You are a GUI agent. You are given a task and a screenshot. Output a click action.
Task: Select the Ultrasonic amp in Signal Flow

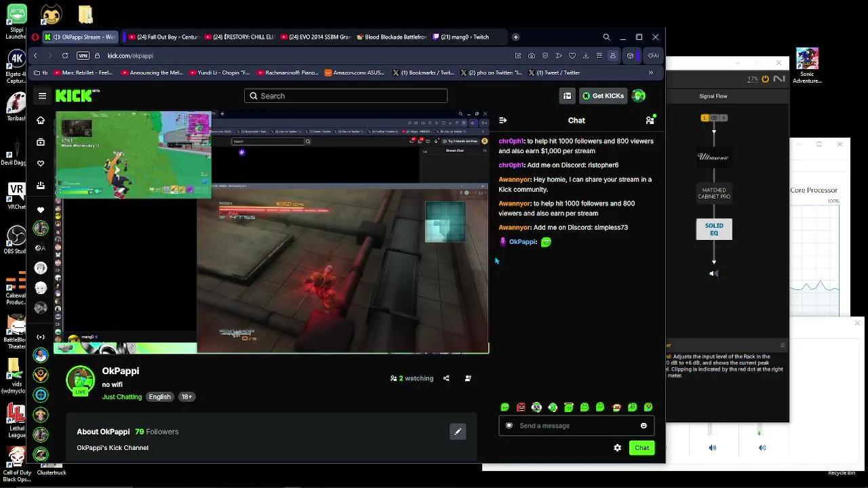tap(714, 157)
